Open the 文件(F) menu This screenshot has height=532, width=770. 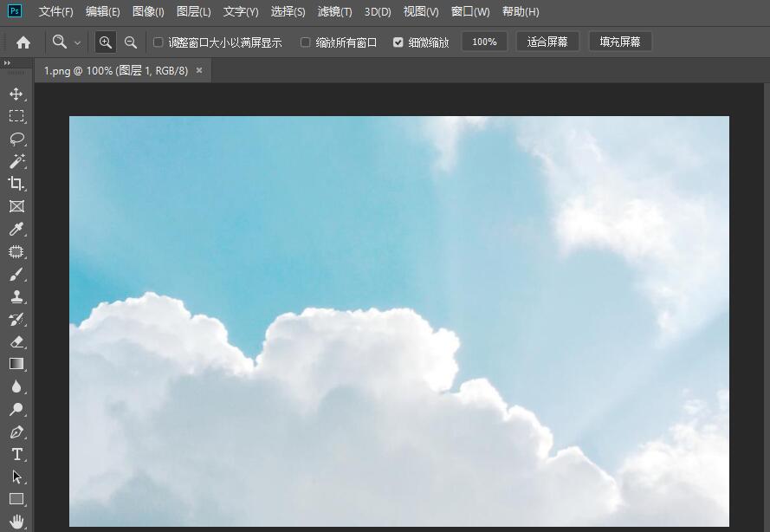coord(56,11)
